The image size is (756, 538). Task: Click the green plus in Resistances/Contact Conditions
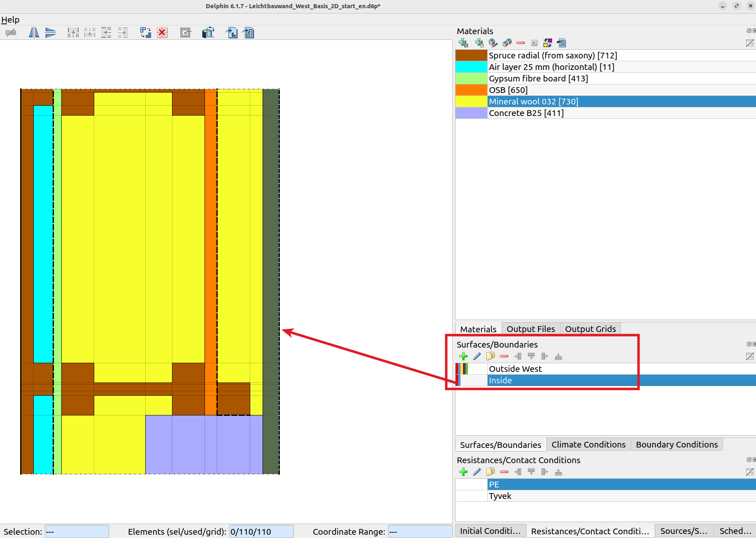click(463, 472)
